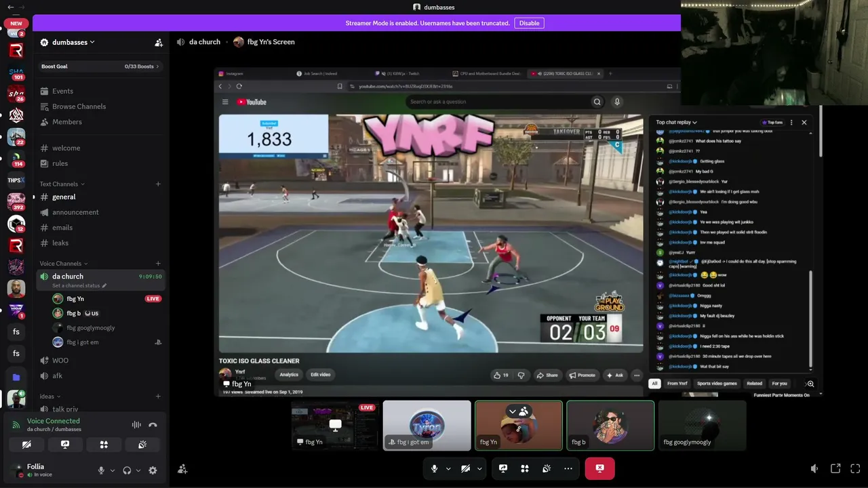868x488 pixels.
Task: Adjust stream volume speaker icon
Action: coord(814,468)
